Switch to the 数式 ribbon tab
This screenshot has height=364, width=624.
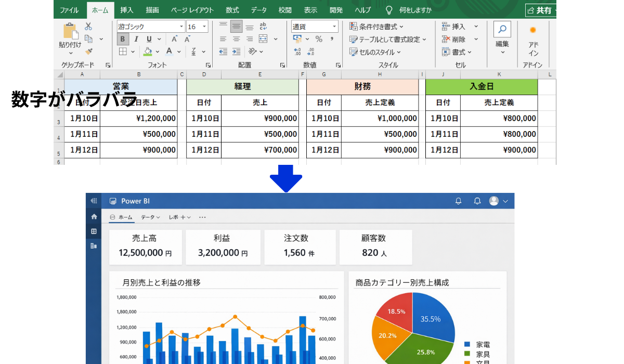[x=232, y=10]
